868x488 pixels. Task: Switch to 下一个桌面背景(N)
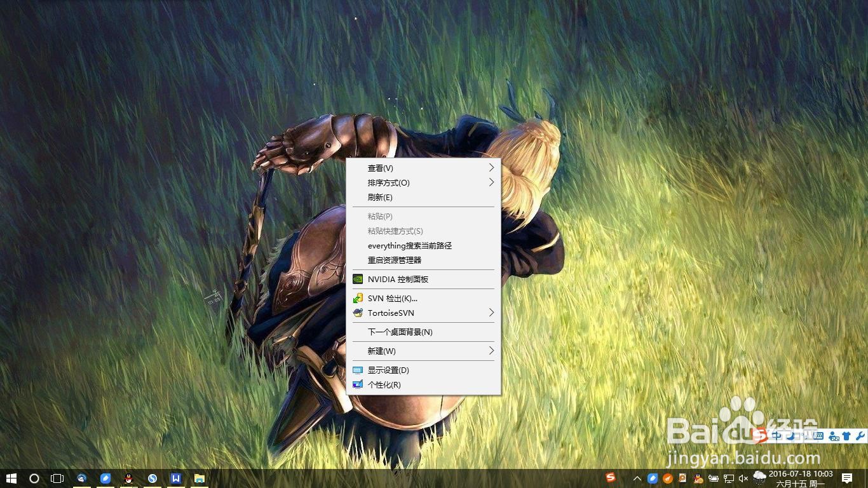[x=423, y=332]
